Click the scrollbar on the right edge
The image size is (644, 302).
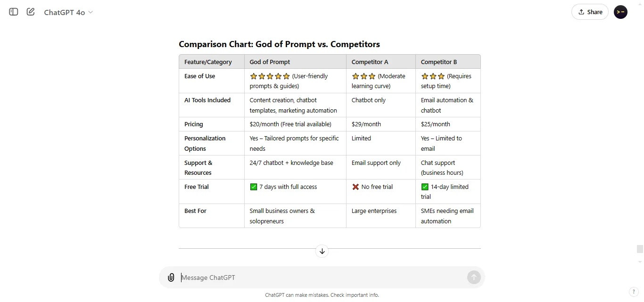tap(641, 249)
